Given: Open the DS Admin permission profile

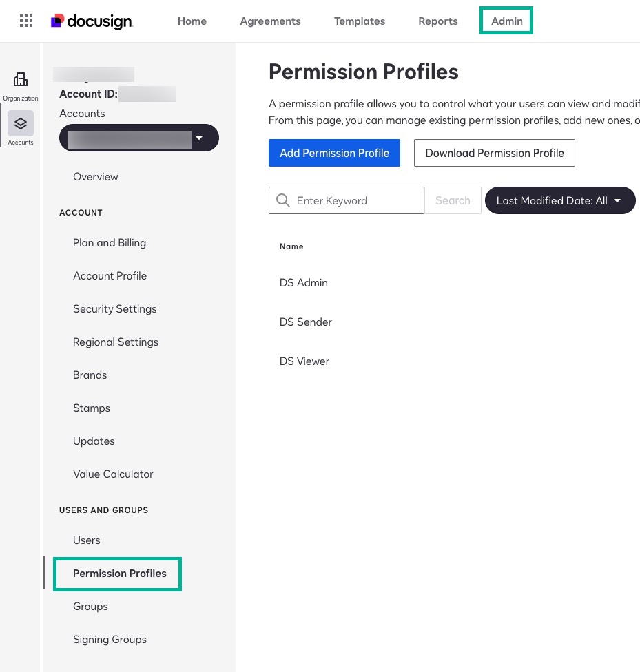Looking at the screenshot, I should point(304,282).
